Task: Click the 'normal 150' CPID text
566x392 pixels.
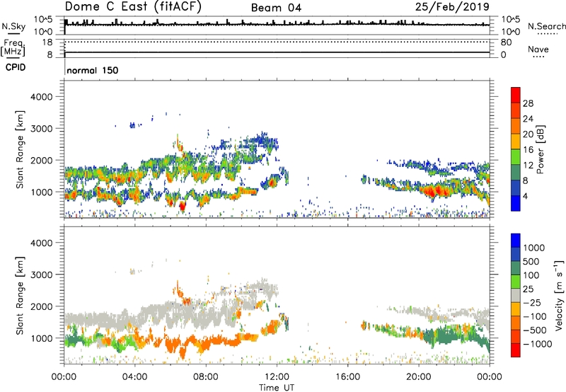Action: pyautogui.click(x=93, y=70)
